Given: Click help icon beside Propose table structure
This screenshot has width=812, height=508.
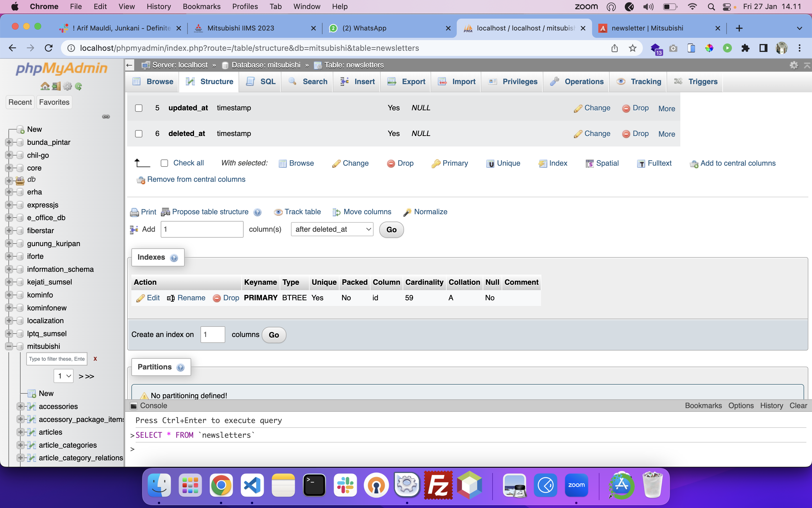Looking at the screenshot, I should (257, 212).
